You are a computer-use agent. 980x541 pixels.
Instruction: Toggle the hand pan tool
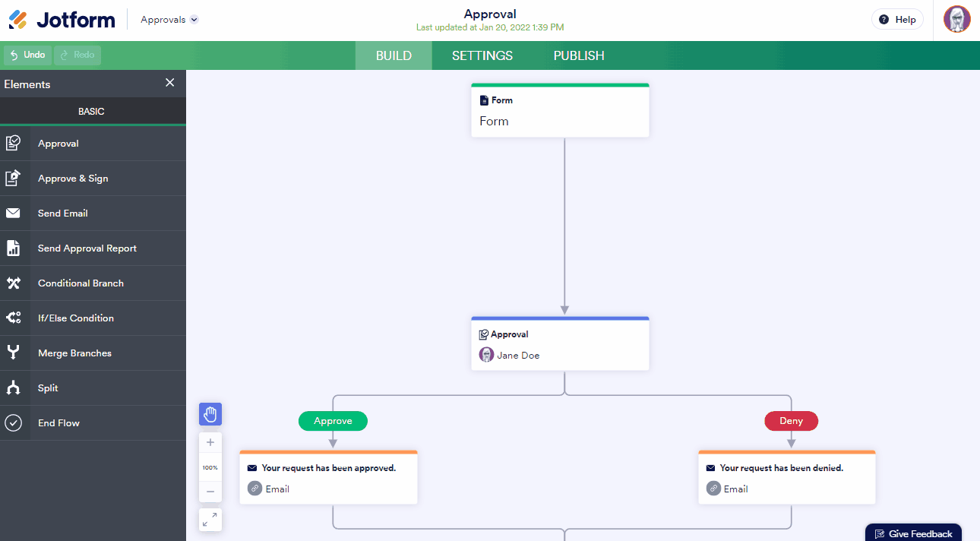click(x=210, y=414)
